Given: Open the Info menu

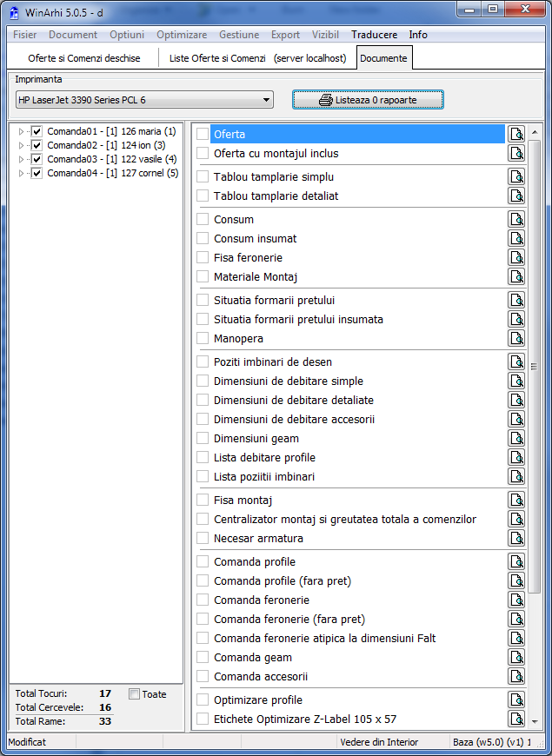Looking at the screenshot, I should pos(418,35).
